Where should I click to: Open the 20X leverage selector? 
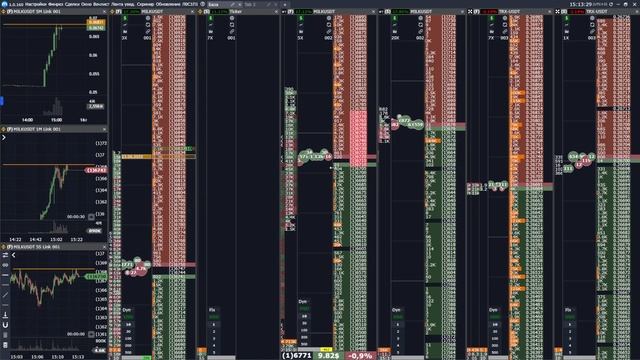(x=395, y=38)
